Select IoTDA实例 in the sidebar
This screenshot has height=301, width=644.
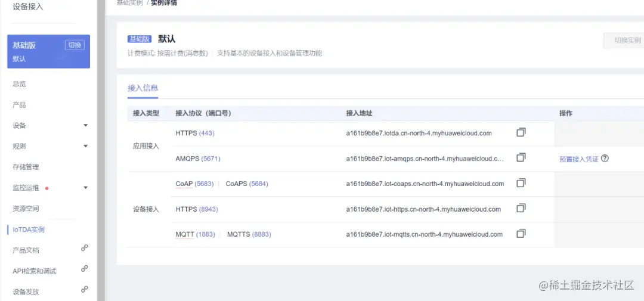(x=29, y=229)
